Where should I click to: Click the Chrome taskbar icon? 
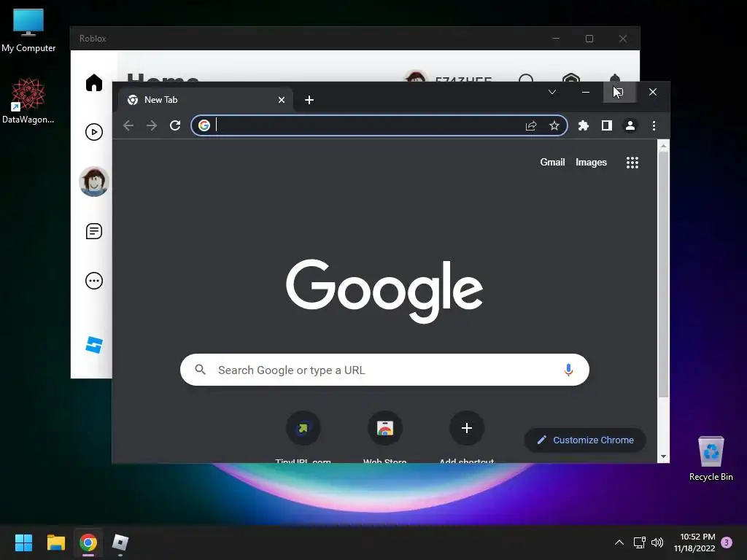[x=88, y=542]
